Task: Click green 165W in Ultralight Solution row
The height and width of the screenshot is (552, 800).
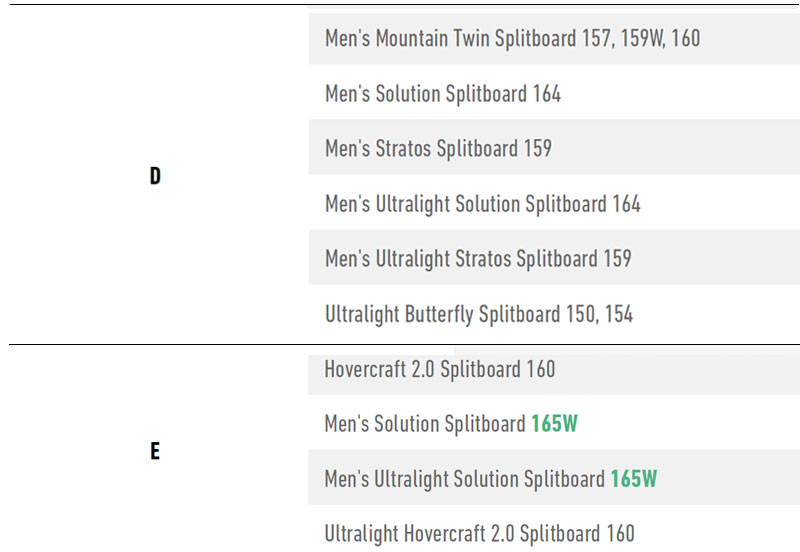Action: pos(634,479)
